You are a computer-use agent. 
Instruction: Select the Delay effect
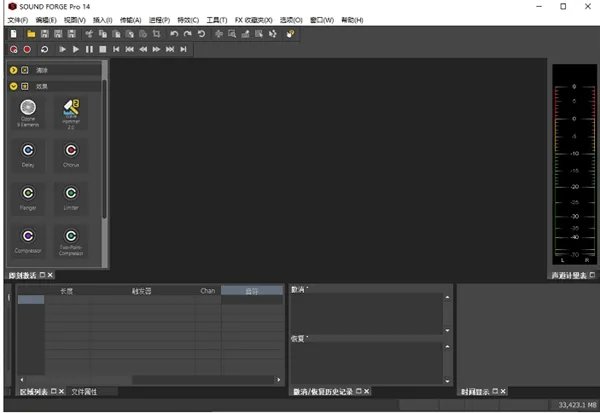tap(28, 155)
